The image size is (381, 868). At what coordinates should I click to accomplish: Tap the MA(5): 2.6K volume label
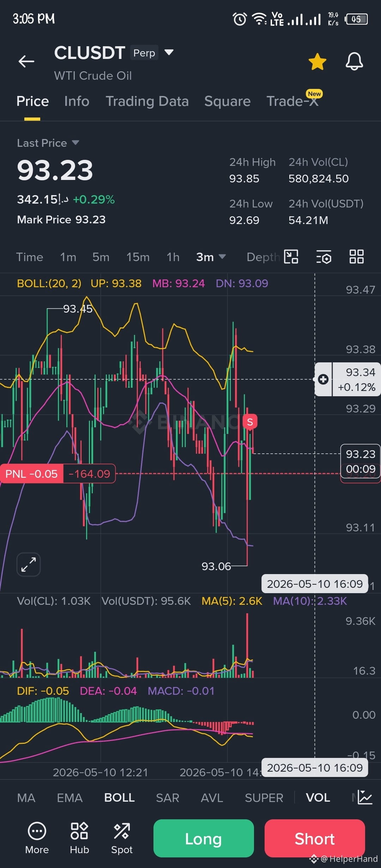[x=232, y=601]
